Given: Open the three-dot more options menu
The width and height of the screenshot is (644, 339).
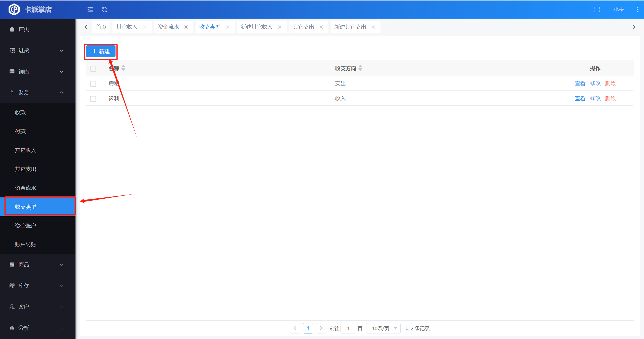Looking at the screenshot, I should point(637,10).
